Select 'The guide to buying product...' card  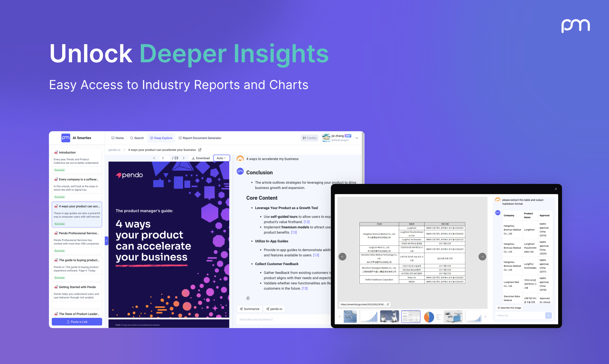77,268
